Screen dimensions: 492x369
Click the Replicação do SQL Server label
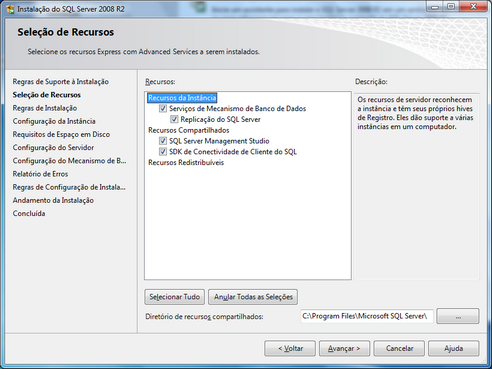tap(220, 119)
